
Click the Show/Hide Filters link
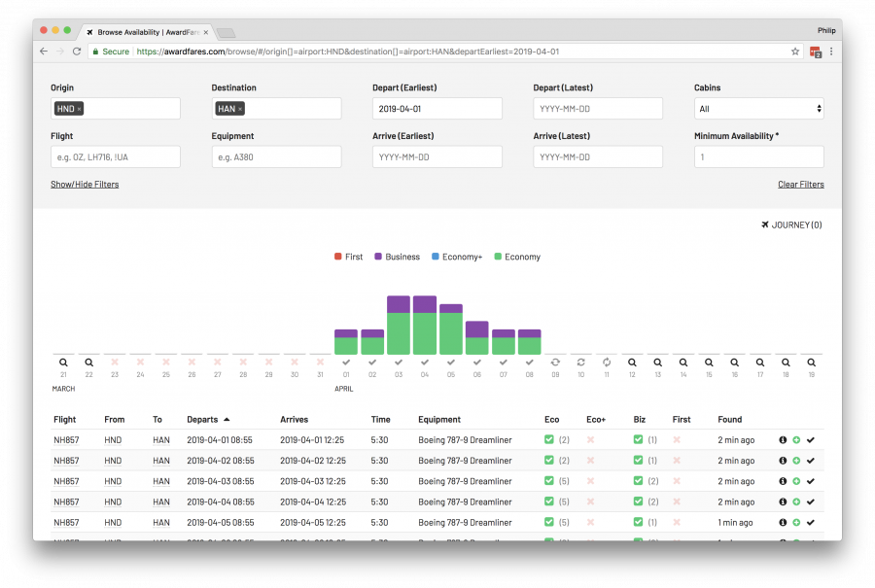pos(85,185)
